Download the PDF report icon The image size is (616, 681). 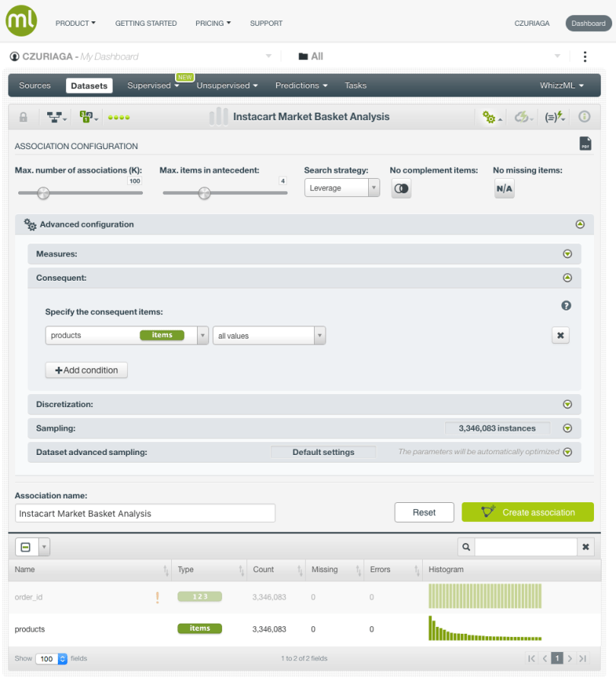[x=585, y=144]
